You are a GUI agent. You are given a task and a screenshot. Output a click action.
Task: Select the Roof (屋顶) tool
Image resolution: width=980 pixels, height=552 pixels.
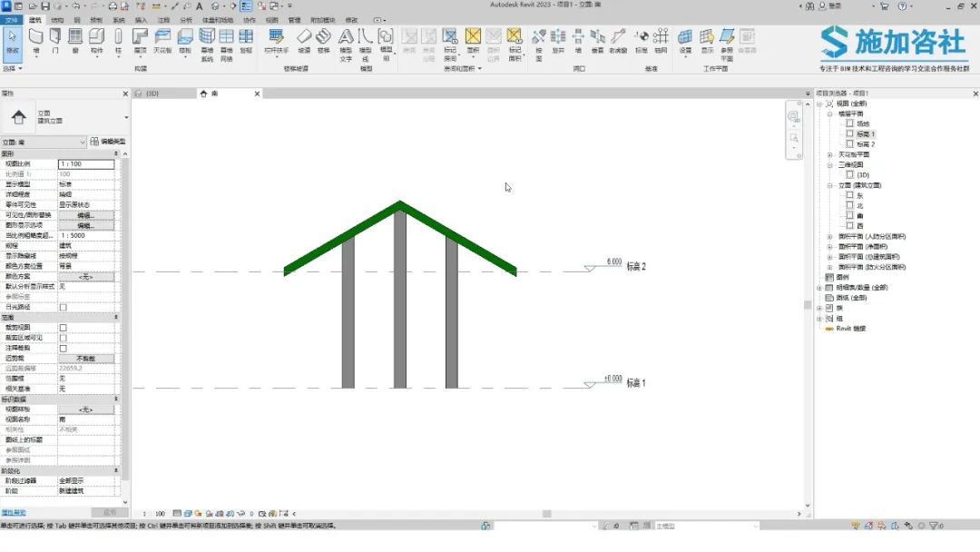[x=140, y=41]
